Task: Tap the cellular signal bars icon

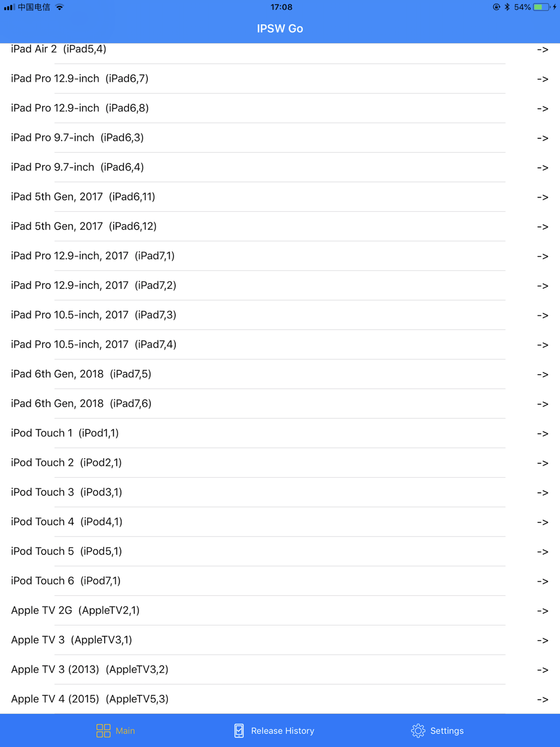Action: (x=9, y=7)
